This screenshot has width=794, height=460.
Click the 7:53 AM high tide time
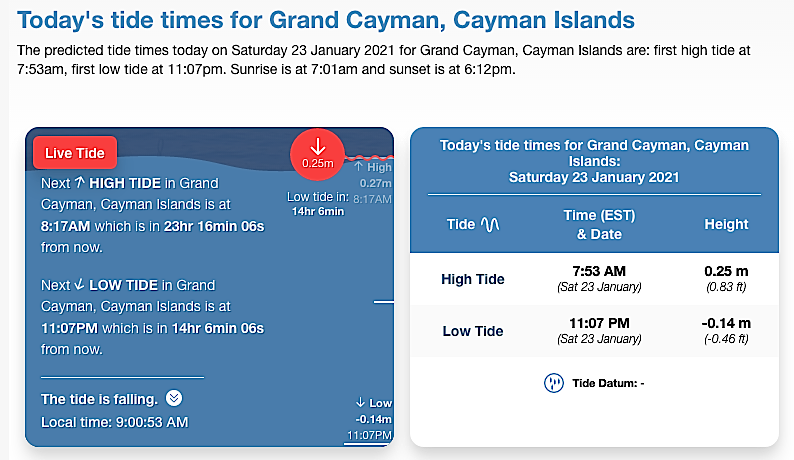click(x=599, y=272)
